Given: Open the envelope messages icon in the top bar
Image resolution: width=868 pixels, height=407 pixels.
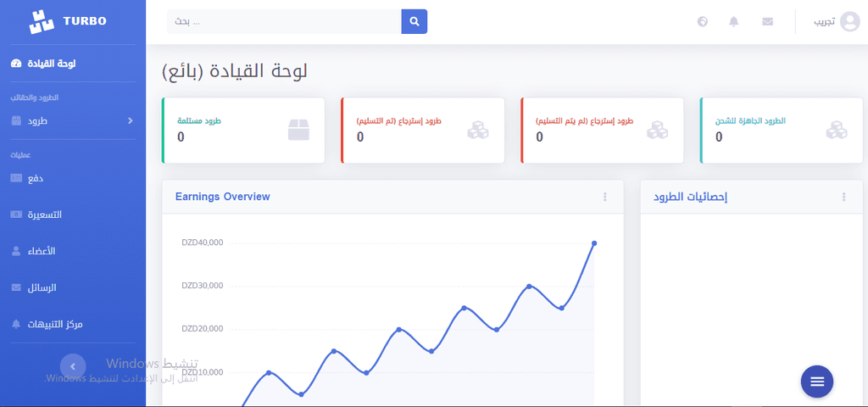Looking at the screenshot, I should [767, 21].
